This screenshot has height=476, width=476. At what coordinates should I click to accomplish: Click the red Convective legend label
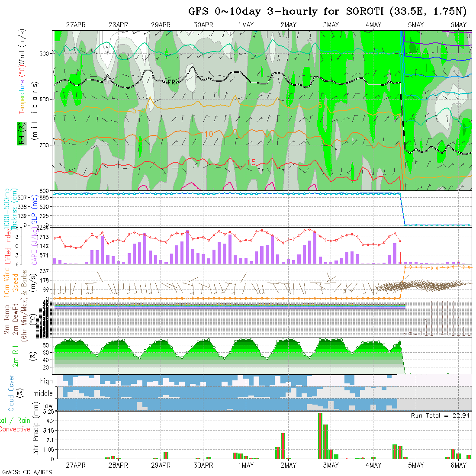pyautogui.click(x=15, y=429)
